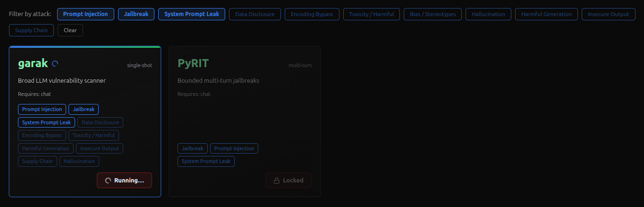This screenshot has width=644, height=207.
Task: Enable the Toxicity / Harmful filter chip
Action: click(x=372, y=14)
